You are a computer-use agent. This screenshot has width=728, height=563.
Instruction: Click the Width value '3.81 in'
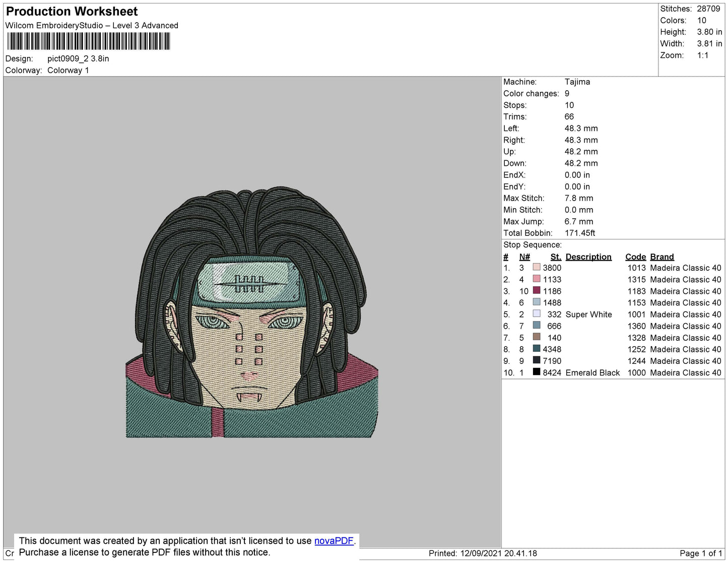709,43
